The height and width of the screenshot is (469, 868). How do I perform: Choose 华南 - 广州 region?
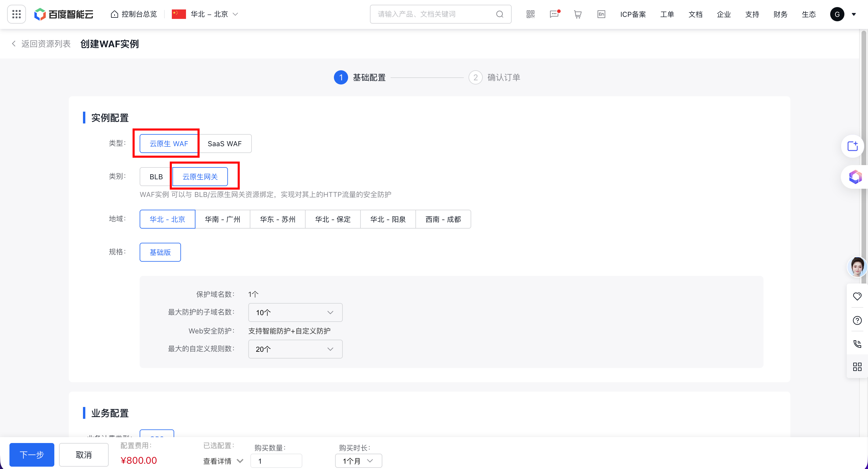coord(222,219)
